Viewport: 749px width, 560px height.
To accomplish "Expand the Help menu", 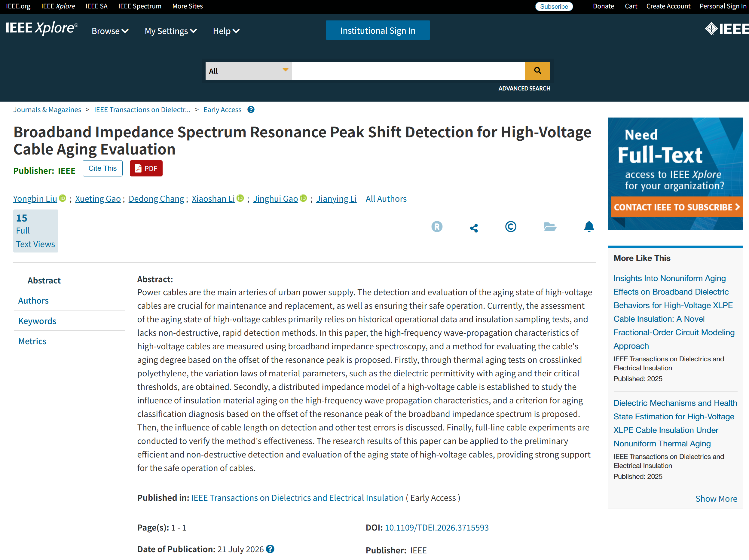I will [x=226, y=31].
